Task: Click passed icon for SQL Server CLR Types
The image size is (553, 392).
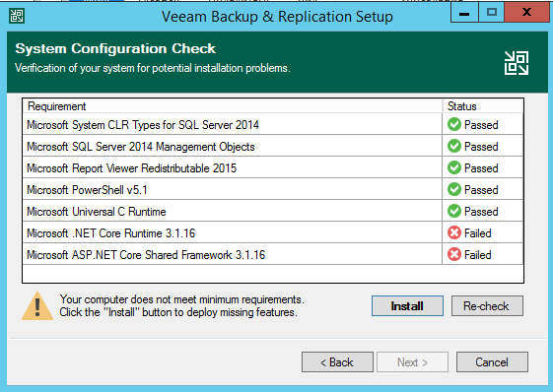Action: tap(454, 124)
